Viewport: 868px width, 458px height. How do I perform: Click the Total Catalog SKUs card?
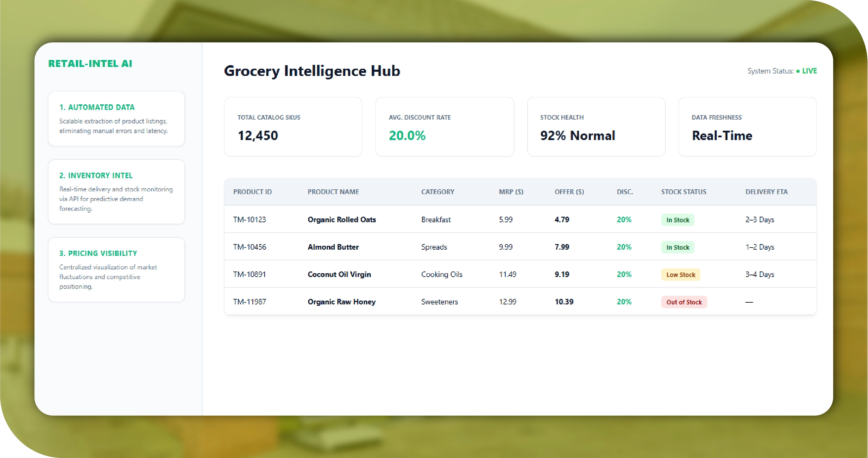[x=293, y=127]
